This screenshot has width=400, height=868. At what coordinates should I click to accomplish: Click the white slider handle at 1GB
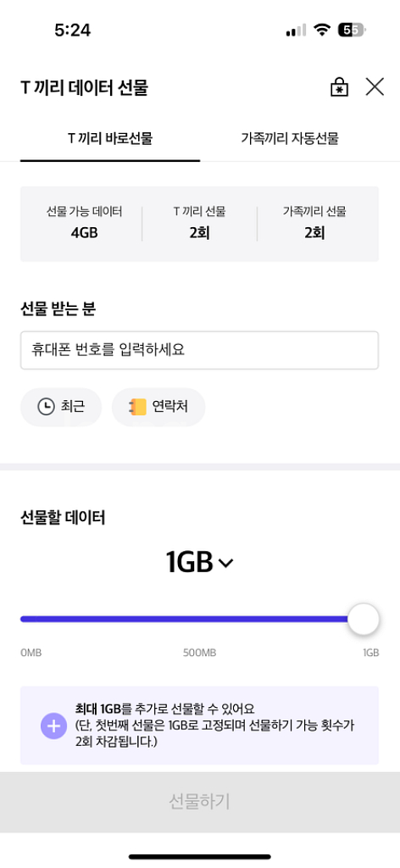click(364, 619)
